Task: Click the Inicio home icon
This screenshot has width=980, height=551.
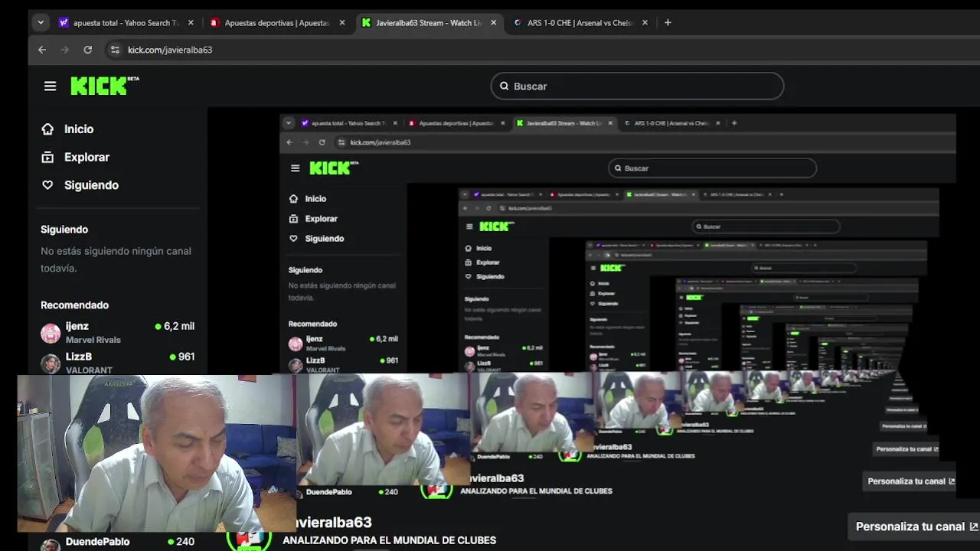Action: (47, 129)
